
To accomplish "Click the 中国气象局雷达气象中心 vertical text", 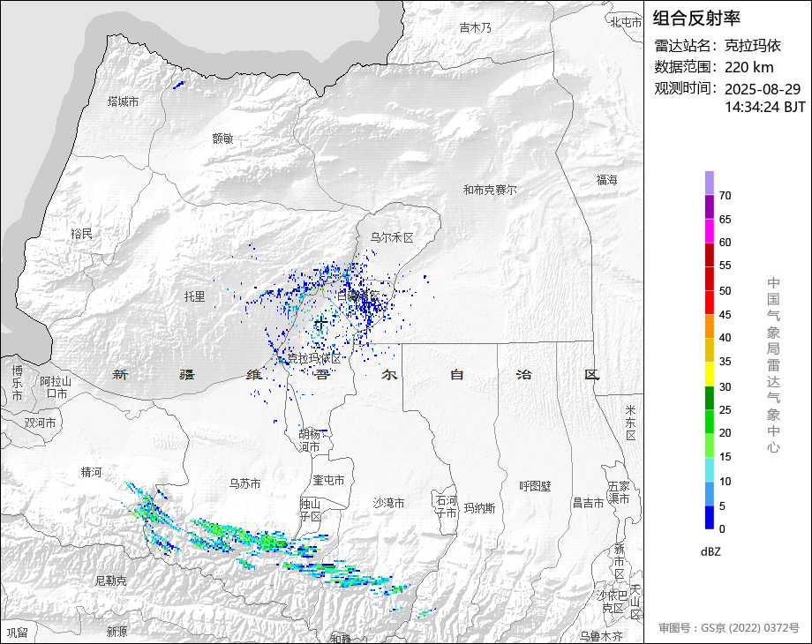I will (x=773, y=365).
